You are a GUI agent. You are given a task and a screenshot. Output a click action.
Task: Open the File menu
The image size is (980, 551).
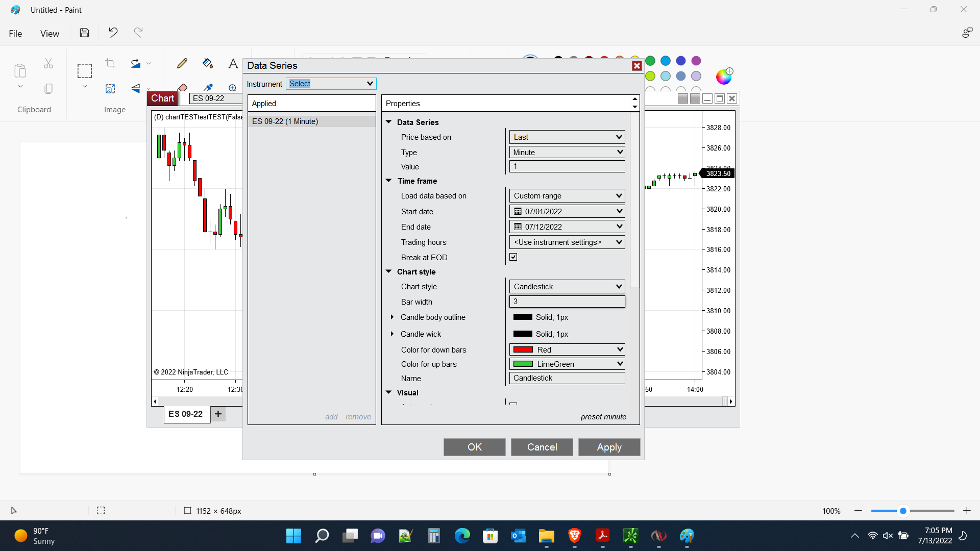click(x=15, y=34)
